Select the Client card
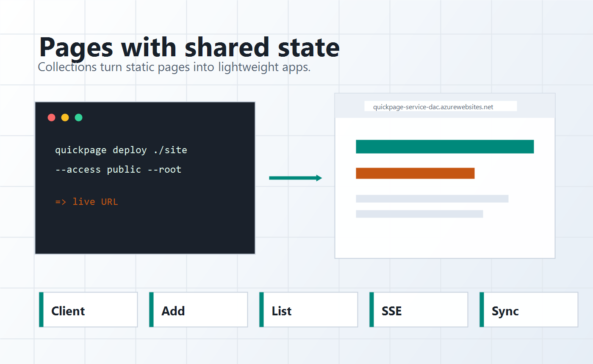This screenshot has height=364, width=593. tap(89, 310)
